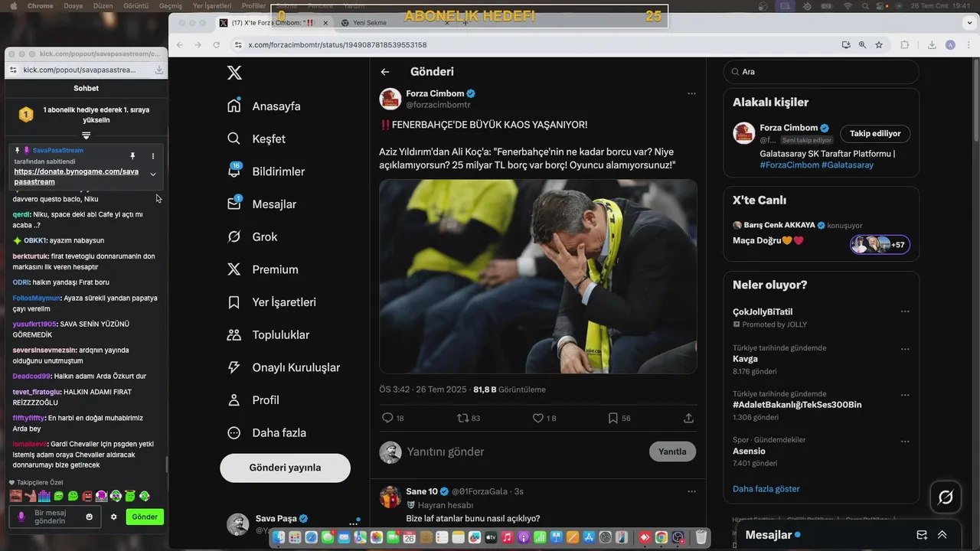Open Profil page
The image size is (980, 551).
(253, 400)
